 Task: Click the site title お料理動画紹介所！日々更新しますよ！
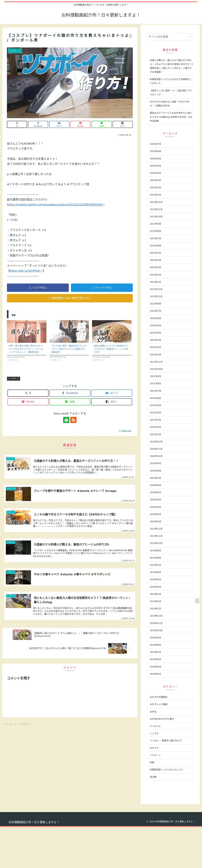(101, 15)
